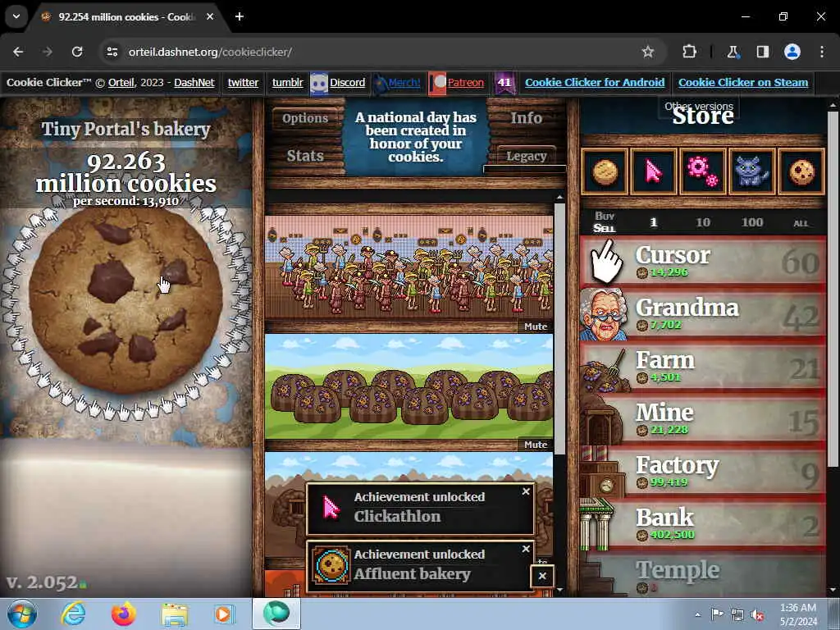
Task: Open the Chrome three-dot menu
Action: [x=822, y=52]
